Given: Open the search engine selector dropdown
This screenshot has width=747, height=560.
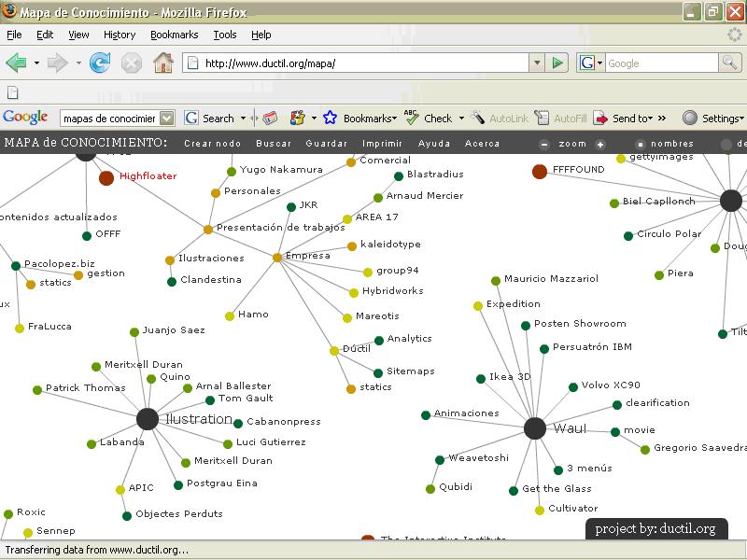Looking at the screenshot, I should point(588,63).
